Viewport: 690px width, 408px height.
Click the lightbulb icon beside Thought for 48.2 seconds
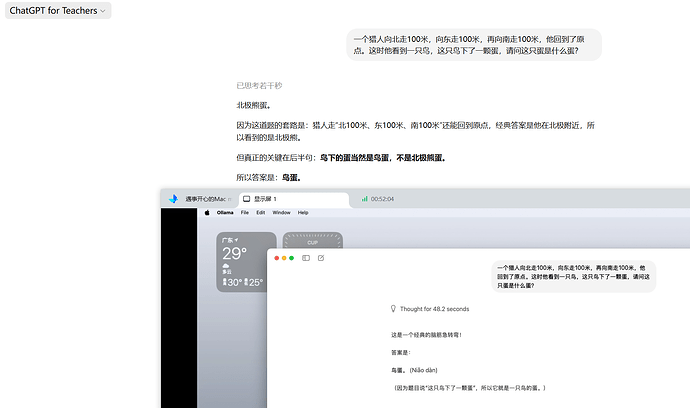tap(393, 309)
